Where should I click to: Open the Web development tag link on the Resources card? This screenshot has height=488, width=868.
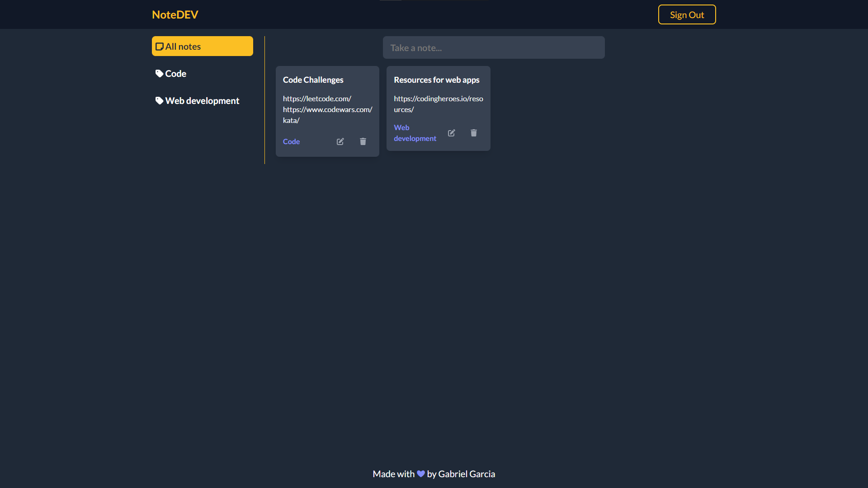click(415, 133)
